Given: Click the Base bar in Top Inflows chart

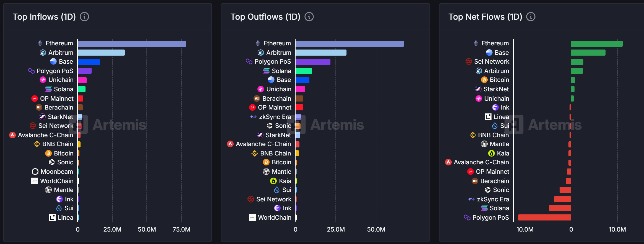Looking at the screenshot, I should point(89,62).
